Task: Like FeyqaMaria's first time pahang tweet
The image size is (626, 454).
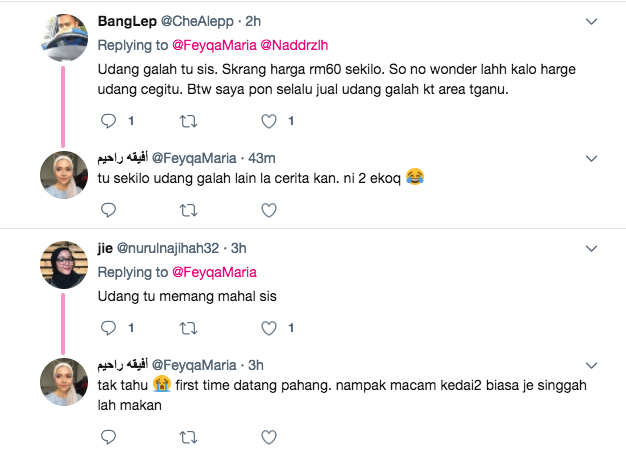Action: pos(268,436)
